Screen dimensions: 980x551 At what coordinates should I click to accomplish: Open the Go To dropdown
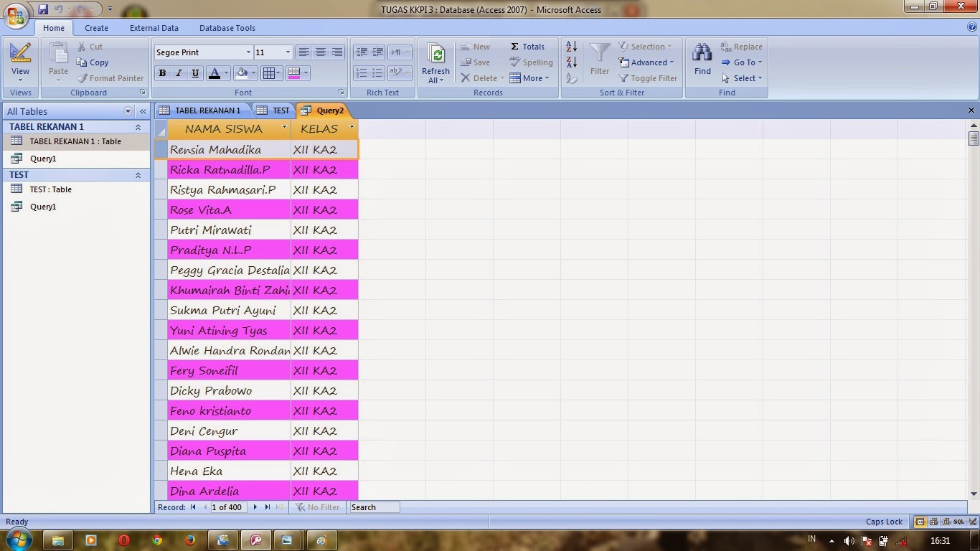[742, 62]
